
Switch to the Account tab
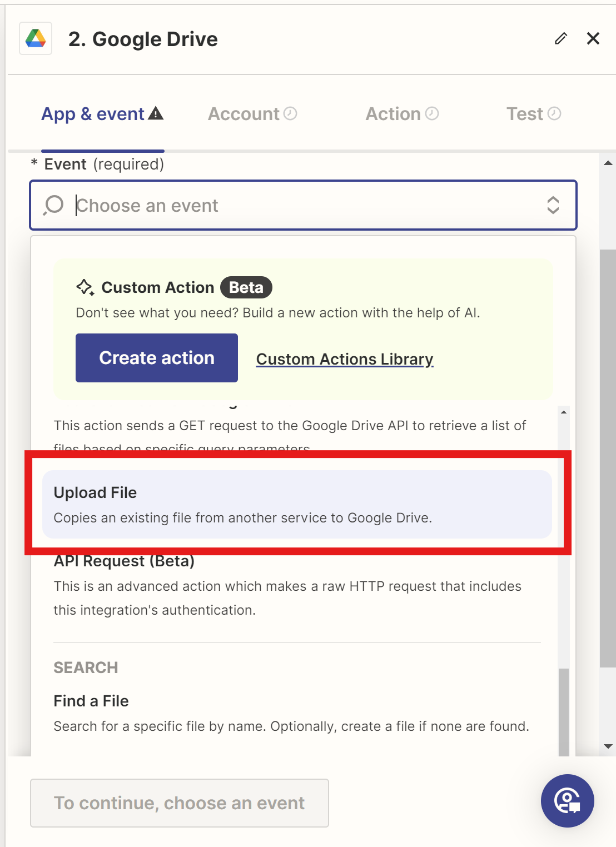click(252, 114)
